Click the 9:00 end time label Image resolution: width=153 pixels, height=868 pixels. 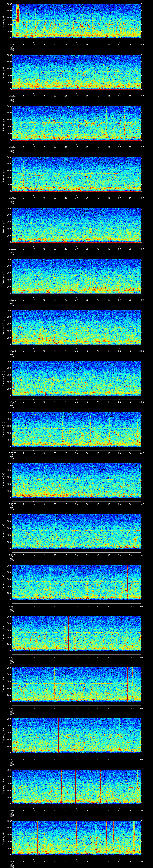pos(141,402)
